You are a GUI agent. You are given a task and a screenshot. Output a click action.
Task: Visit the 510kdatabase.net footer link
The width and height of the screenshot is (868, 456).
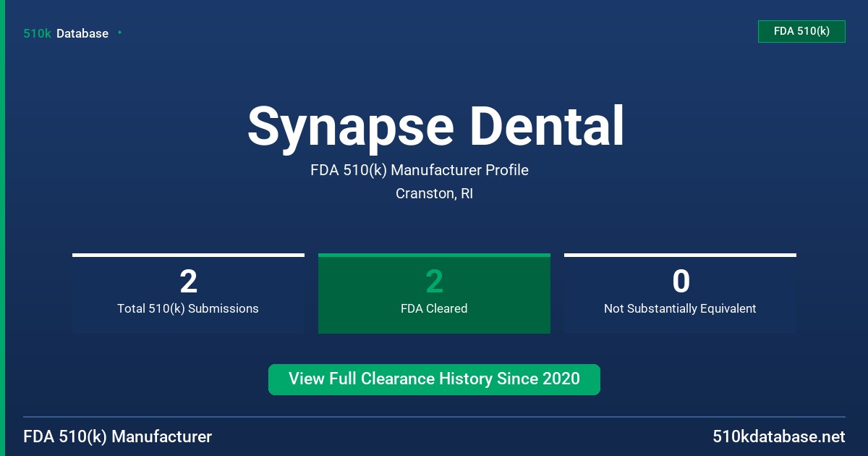pyautogui.click(x=778, y=437)
